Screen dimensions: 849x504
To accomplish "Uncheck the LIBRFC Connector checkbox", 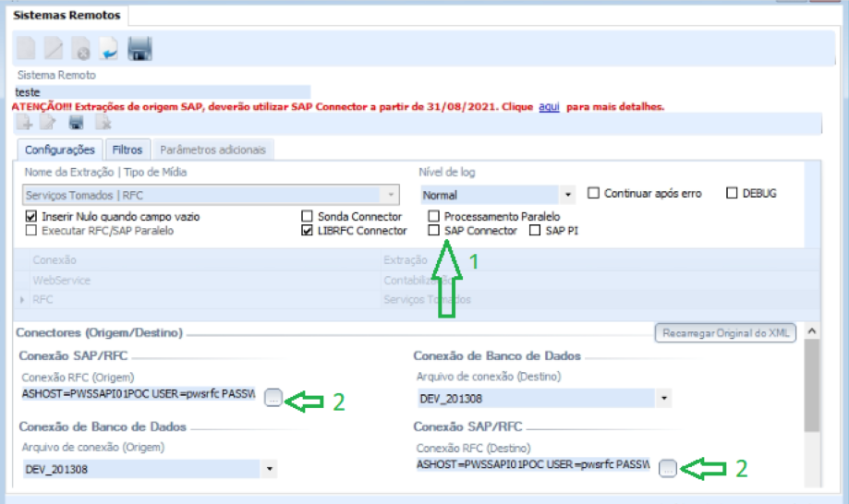I will (x=308, y=231).
